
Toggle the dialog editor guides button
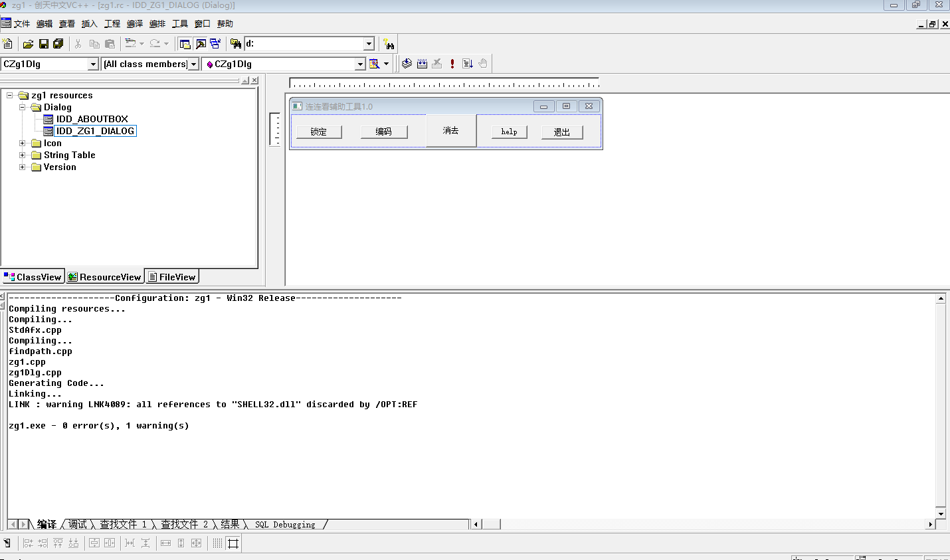tap(233, 543)
